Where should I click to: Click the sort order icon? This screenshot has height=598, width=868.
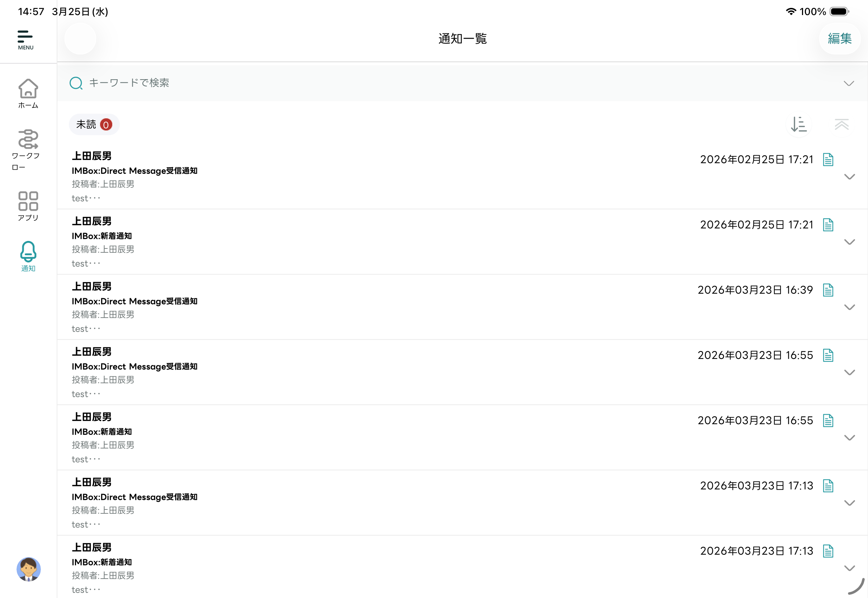point(798,124)
